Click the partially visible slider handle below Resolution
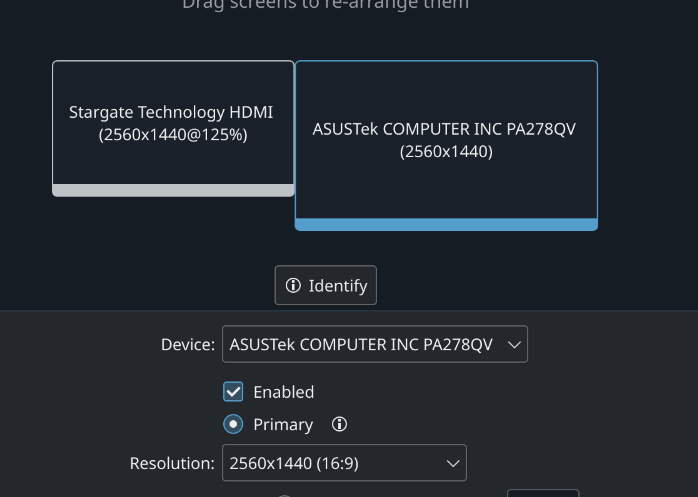The image size is (698, 497). (x=284, y=494)
